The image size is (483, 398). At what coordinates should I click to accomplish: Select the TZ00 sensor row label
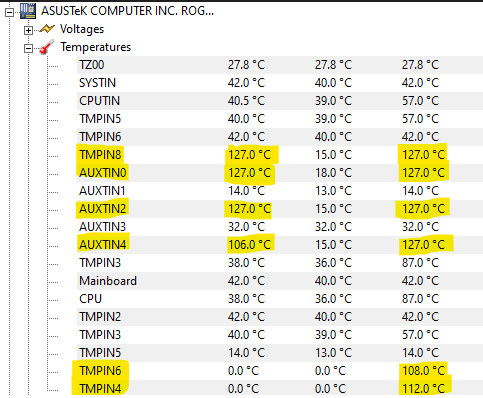tap(92, 65)
